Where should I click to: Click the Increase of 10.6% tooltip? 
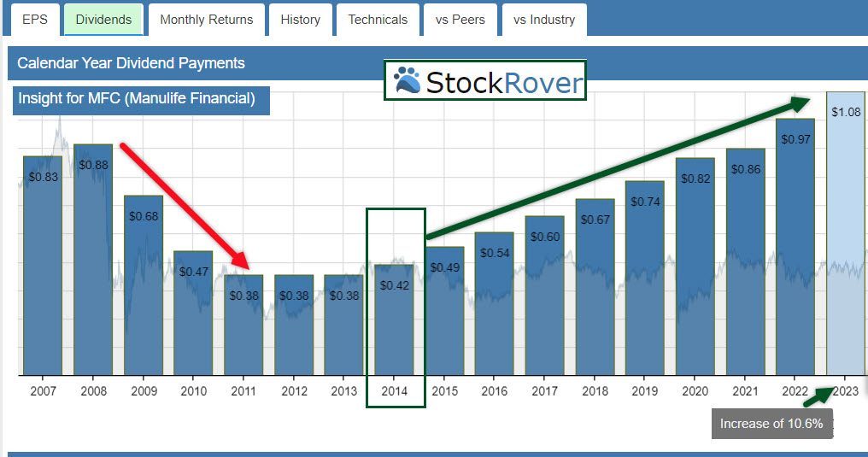(x=771, y=424)
